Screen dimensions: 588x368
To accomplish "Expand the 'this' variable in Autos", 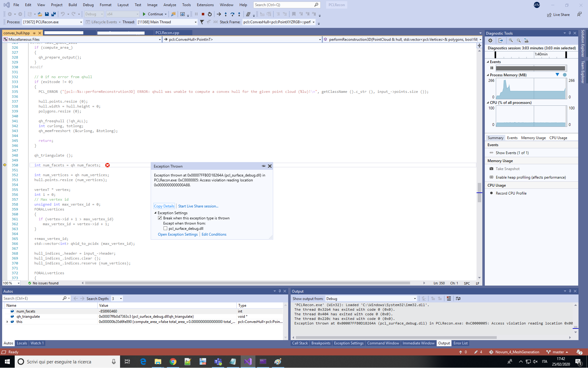I will [x=7, y=322].
